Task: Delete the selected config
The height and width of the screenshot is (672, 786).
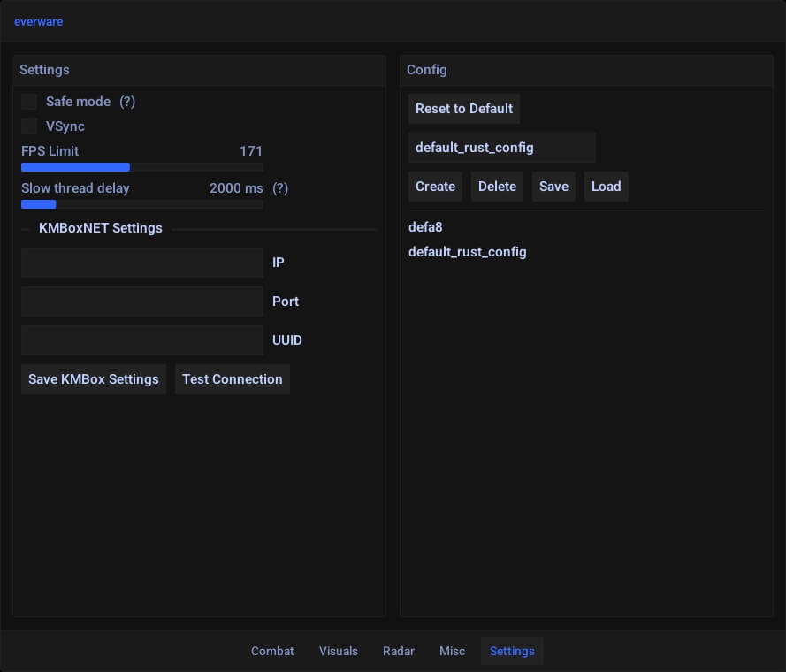Action: click(497, 187)
